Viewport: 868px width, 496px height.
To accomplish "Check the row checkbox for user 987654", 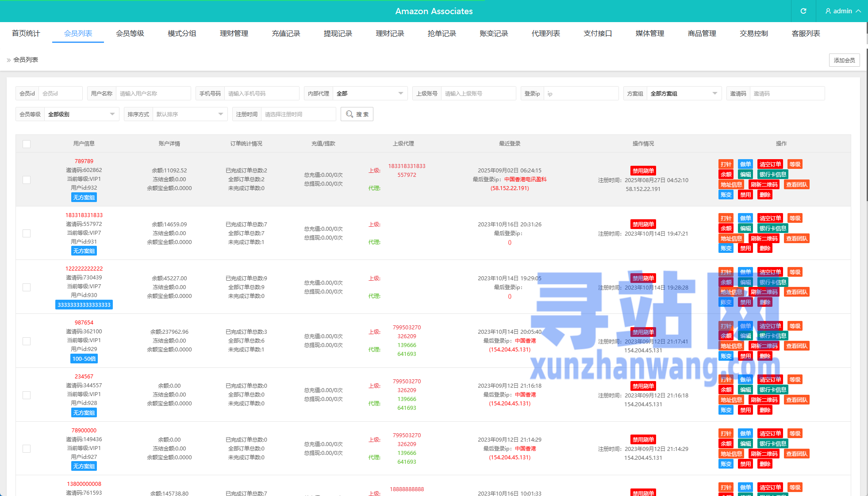I will pos(27,341).
